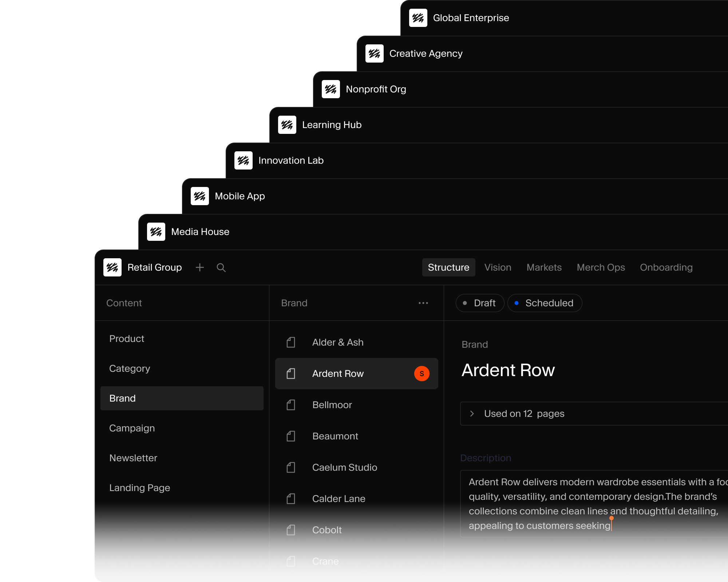The image size is (728, 582).
Task: Open search with the magnifier icon
Action: coord(221,267)
